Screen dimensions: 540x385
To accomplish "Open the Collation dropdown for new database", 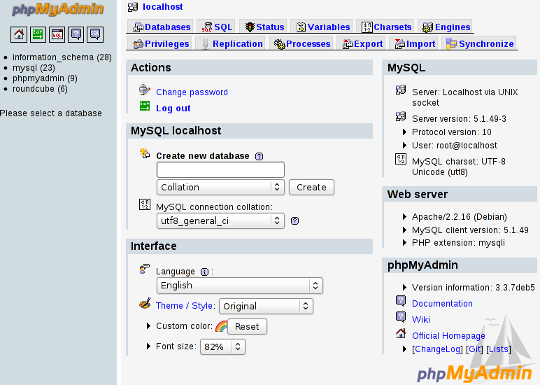I will tap(220, 187).
